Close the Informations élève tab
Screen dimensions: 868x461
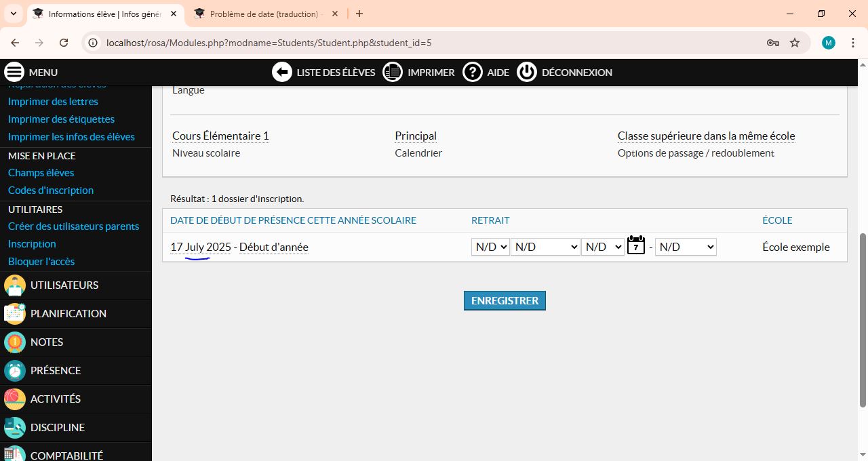click(x=174, y=14)
